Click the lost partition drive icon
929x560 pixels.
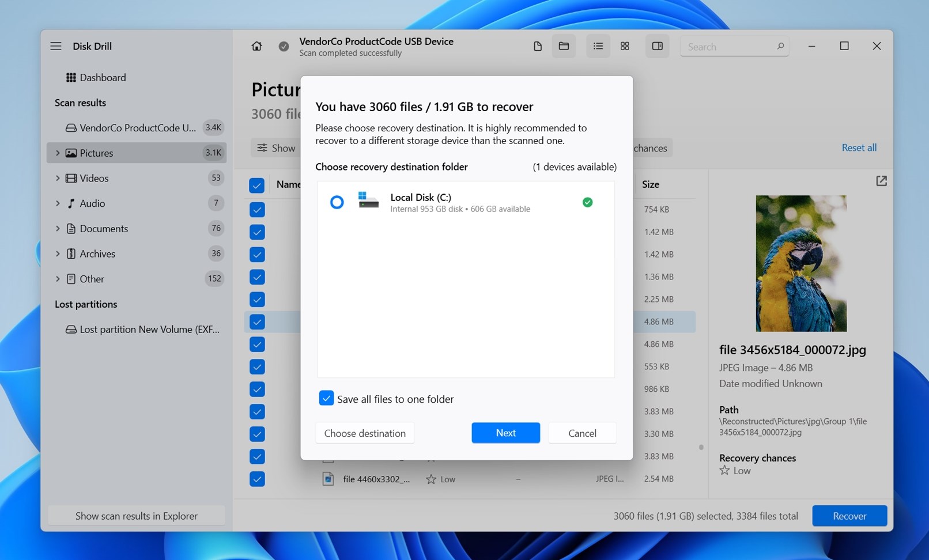coord(71,330)
